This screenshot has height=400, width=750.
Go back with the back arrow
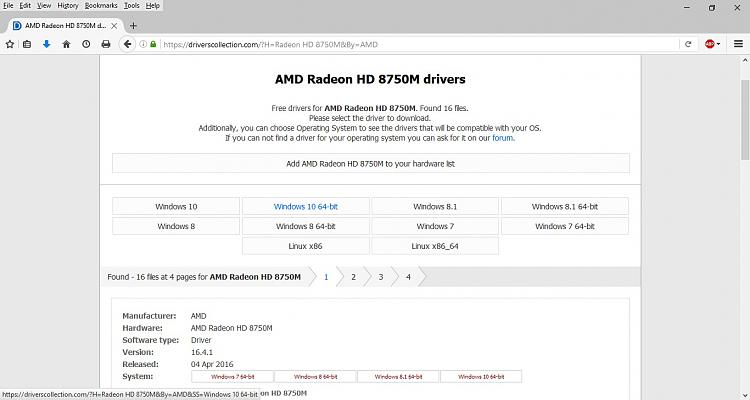127,44
